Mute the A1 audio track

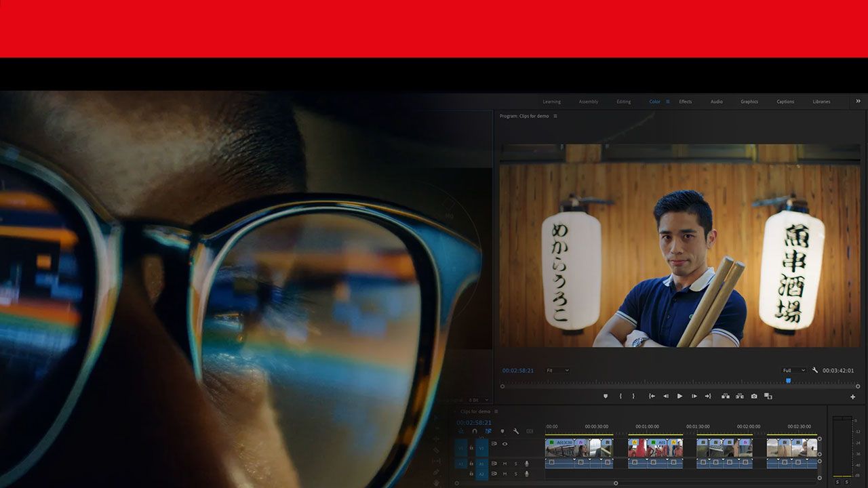tap(505, 464)
